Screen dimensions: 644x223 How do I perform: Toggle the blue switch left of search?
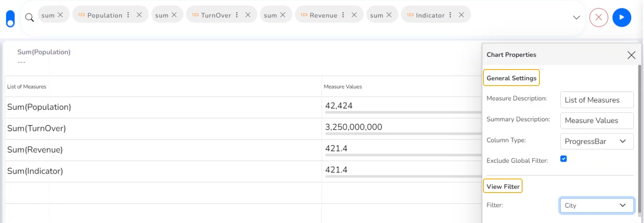10,19
